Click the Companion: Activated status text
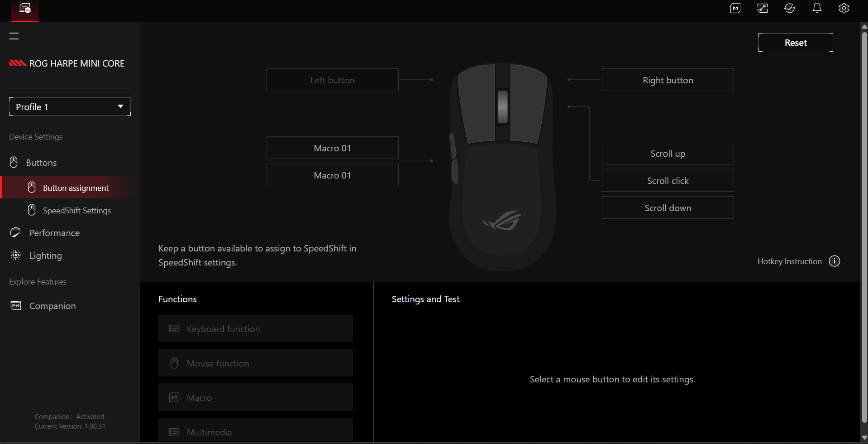The image size is (868, 444). (x=69, y=417)
